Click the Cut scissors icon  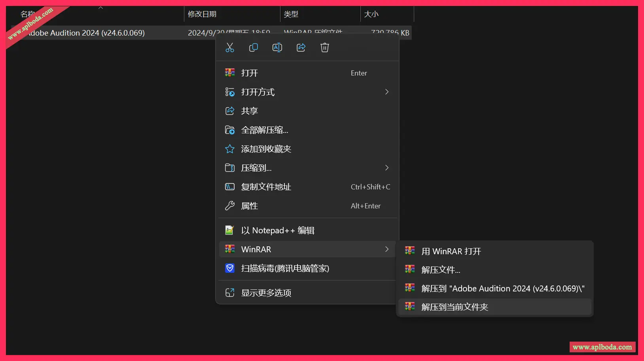pos(230,48)
